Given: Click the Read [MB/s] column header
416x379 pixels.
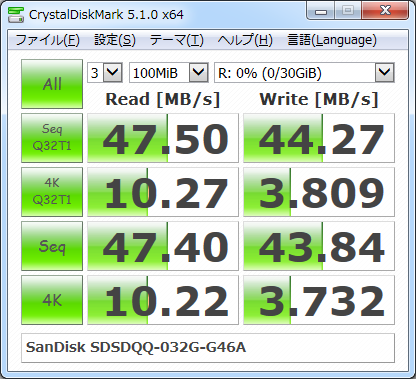Looking at the screenshot, I should (163, 99).
